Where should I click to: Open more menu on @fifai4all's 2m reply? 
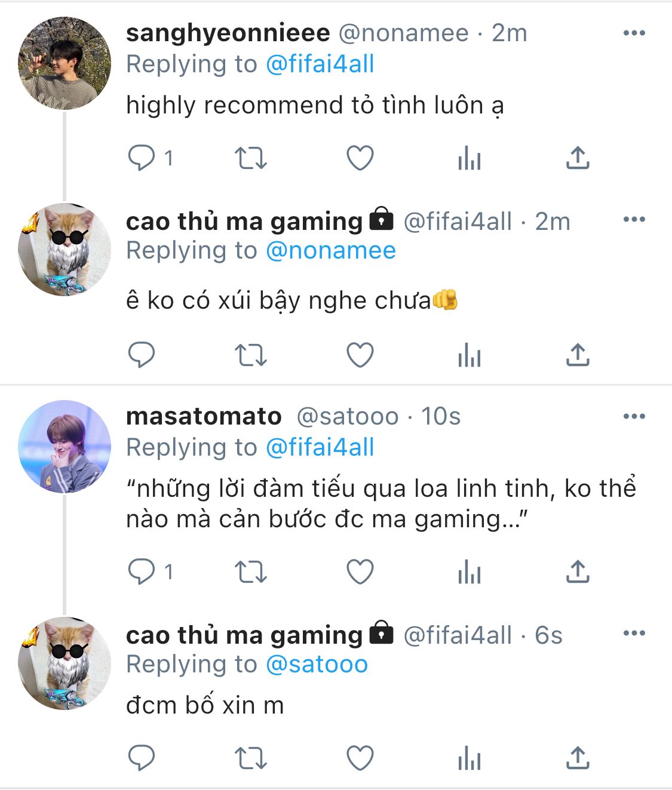634,219
